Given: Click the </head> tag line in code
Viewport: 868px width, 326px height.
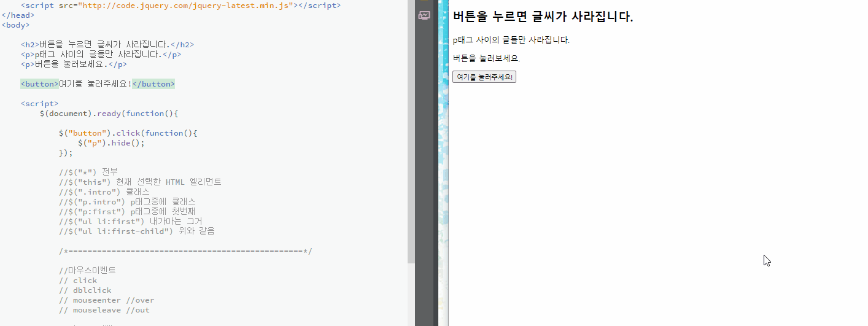Looking at the screenshot, I should [x=18, y=15].
